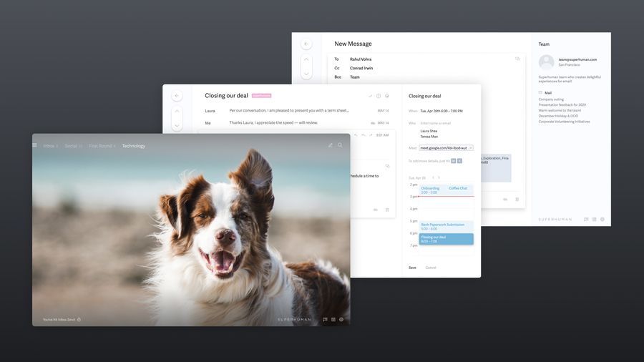Go to previous day in event calendar
This screenshot has width=644, height=362.
tap(433, 177)
